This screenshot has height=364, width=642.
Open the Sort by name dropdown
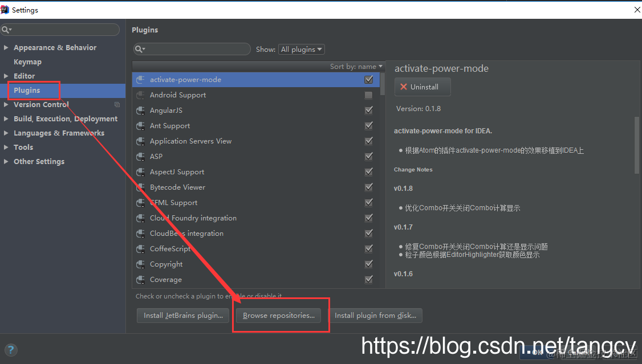356,66
